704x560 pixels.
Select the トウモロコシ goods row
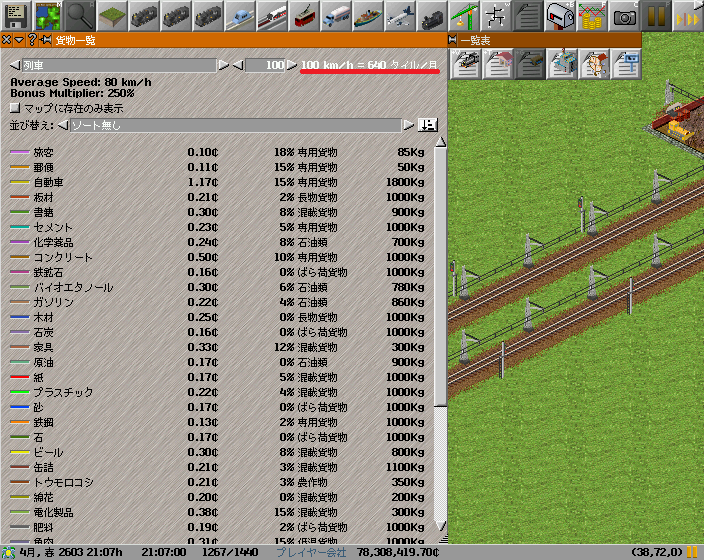coord(218,482)
